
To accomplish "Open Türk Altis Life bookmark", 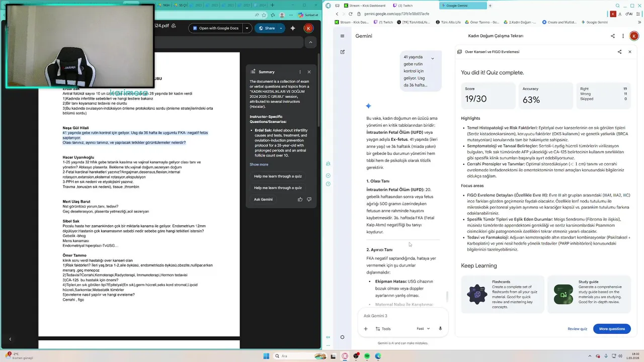I will click(x=447, y=22).
